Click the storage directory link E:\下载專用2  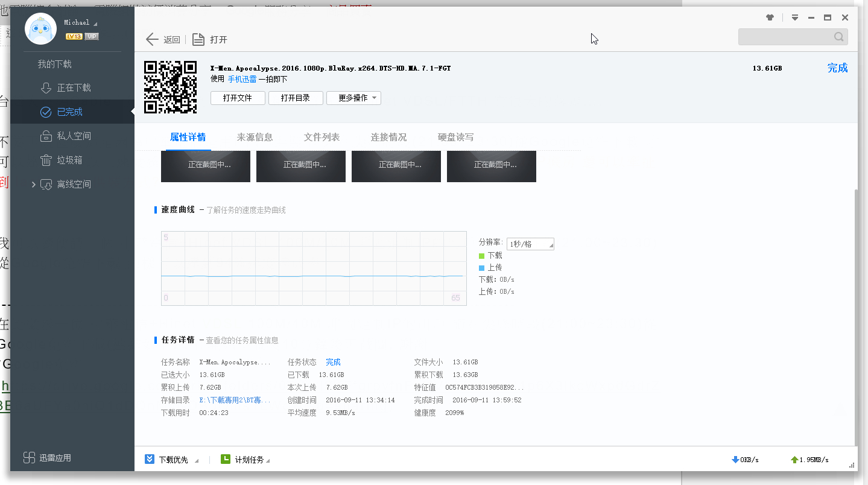pyautogui.click(x=235, y=400)
